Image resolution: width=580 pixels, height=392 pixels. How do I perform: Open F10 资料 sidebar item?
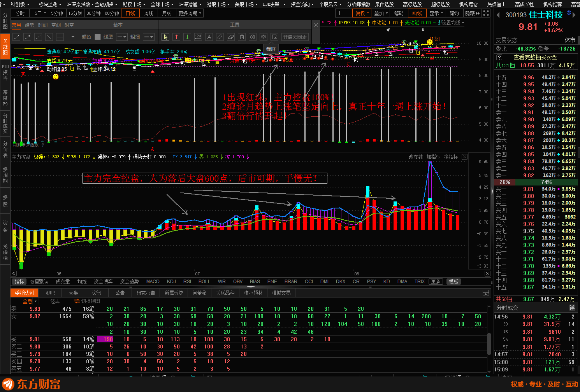[5, 72]
